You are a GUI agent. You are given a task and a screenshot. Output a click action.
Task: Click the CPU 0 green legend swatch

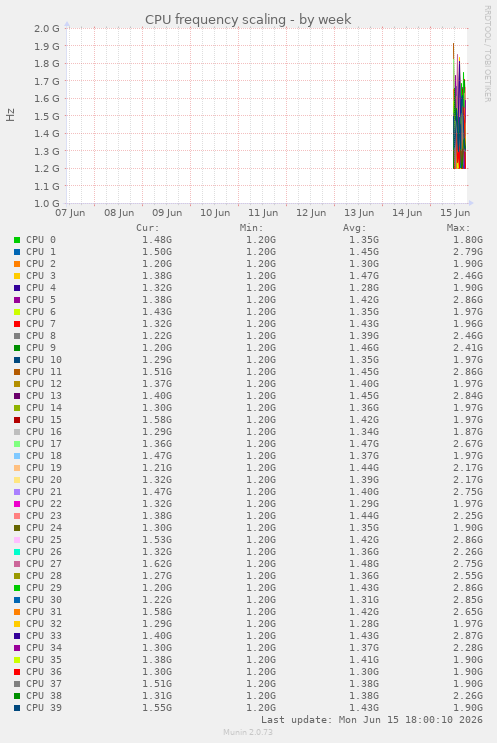tap(17, 240)
